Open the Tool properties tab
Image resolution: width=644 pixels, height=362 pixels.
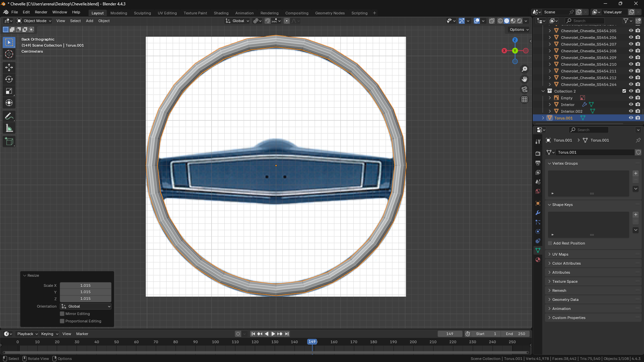point(538,142)
